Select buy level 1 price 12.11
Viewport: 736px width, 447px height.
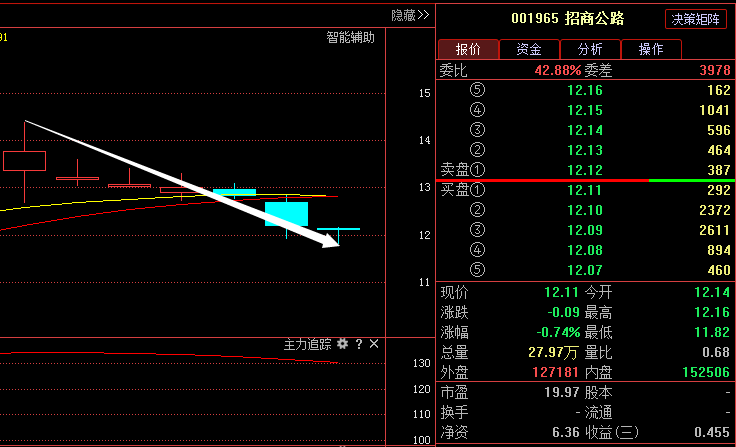coord(584,190)
